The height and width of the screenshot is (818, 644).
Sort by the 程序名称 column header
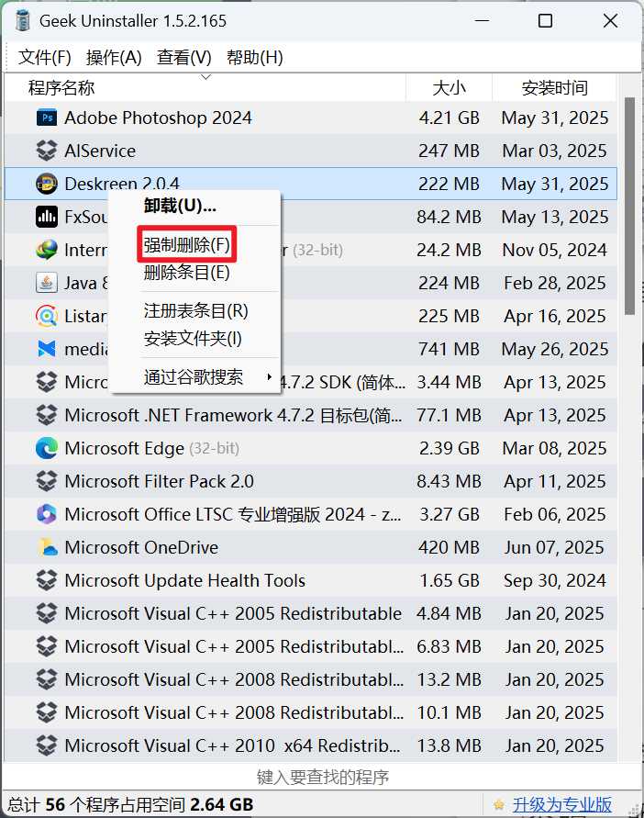(205, 87)
